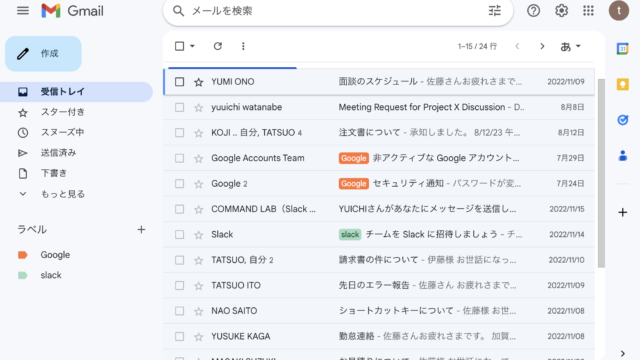Tick checkbox for KOJI, TATSUO thread
Screen dimensions: 640x360
tap(180, 133)
